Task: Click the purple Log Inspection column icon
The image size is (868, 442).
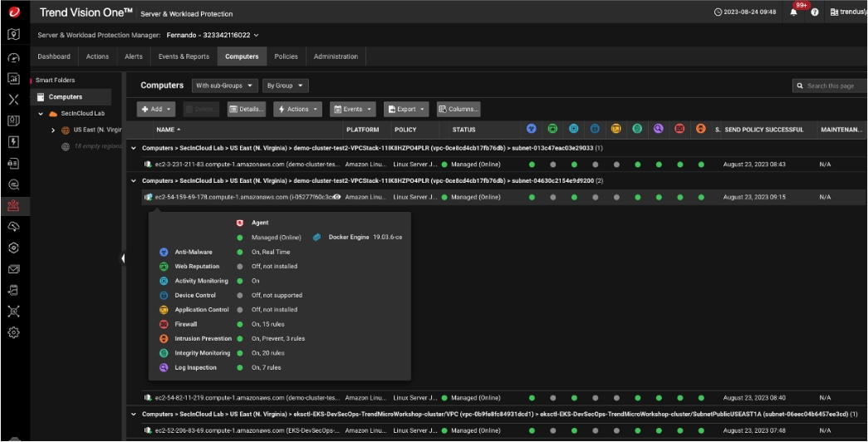Action: (x=659, y=129)
